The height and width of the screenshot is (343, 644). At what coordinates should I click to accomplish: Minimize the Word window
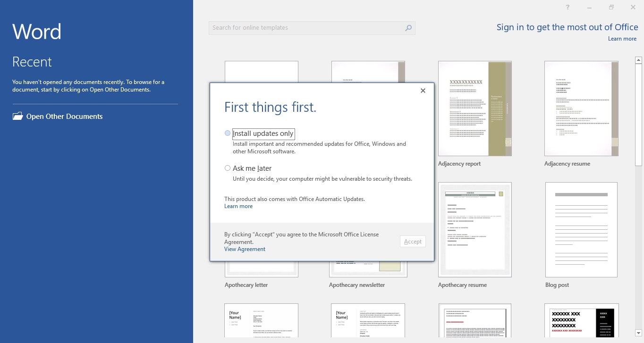coord(589,8)
